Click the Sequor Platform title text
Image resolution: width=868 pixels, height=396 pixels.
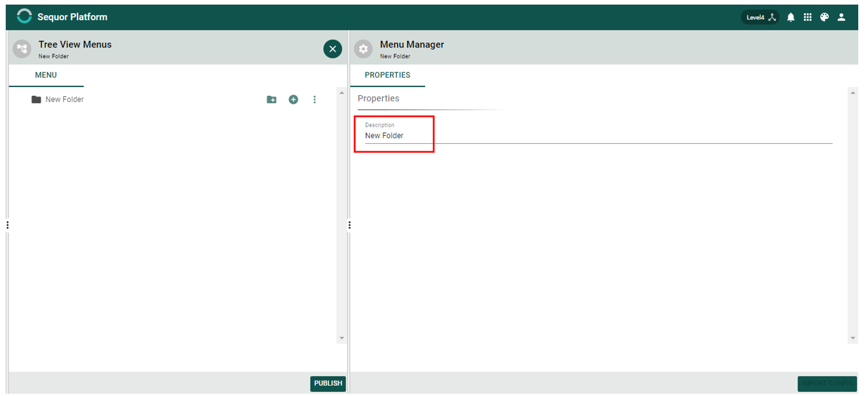(72, 17)
